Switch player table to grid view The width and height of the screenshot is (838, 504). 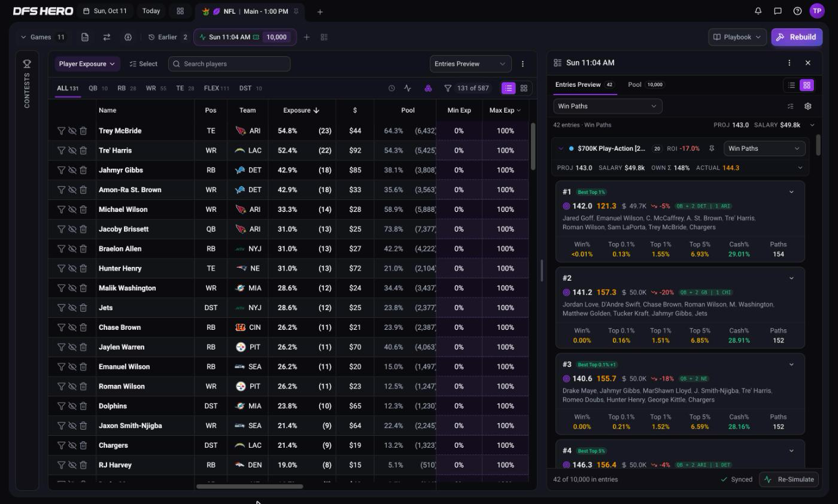[524, 88]
